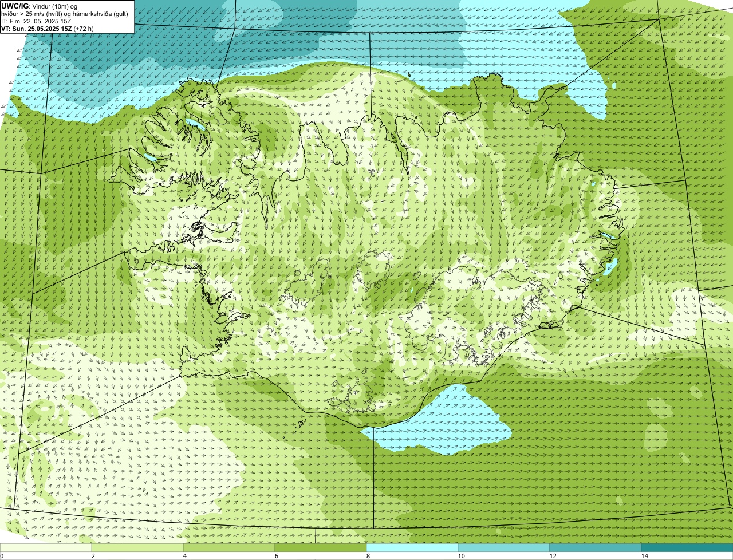Click the 6–8 m/s dark green legend segment
The image size is (733, 560).
[x=321, y=547]
